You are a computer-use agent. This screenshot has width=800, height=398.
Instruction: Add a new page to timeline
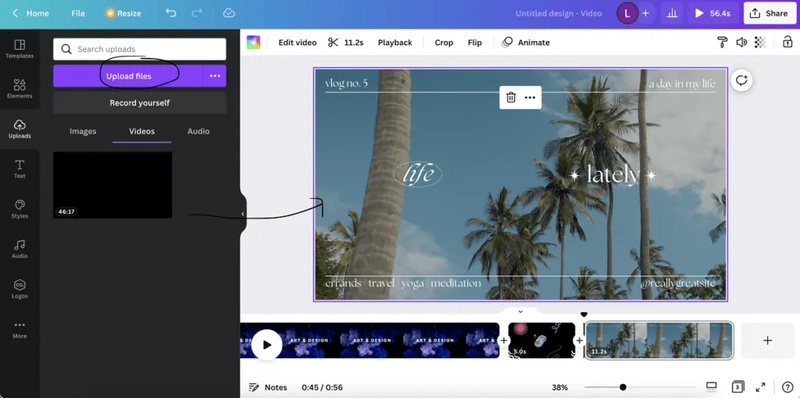tap(767, 340)
